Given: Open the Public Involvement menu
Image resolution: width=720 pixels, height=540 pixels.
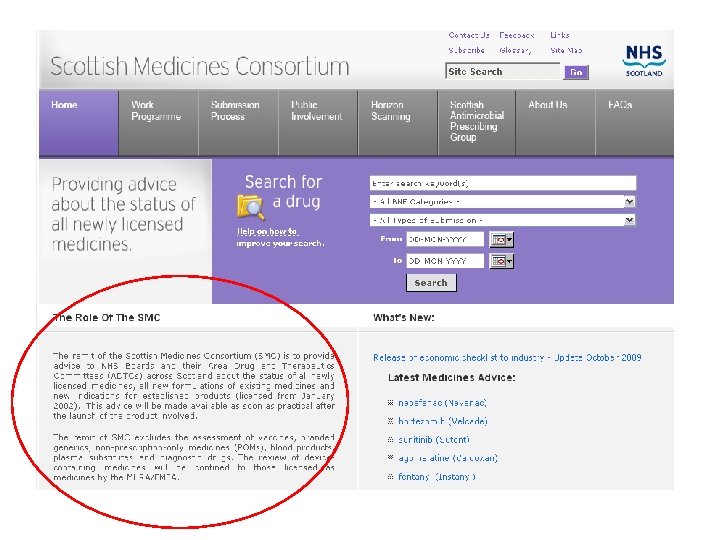Looking at the screenshot, I should point(318,123).
